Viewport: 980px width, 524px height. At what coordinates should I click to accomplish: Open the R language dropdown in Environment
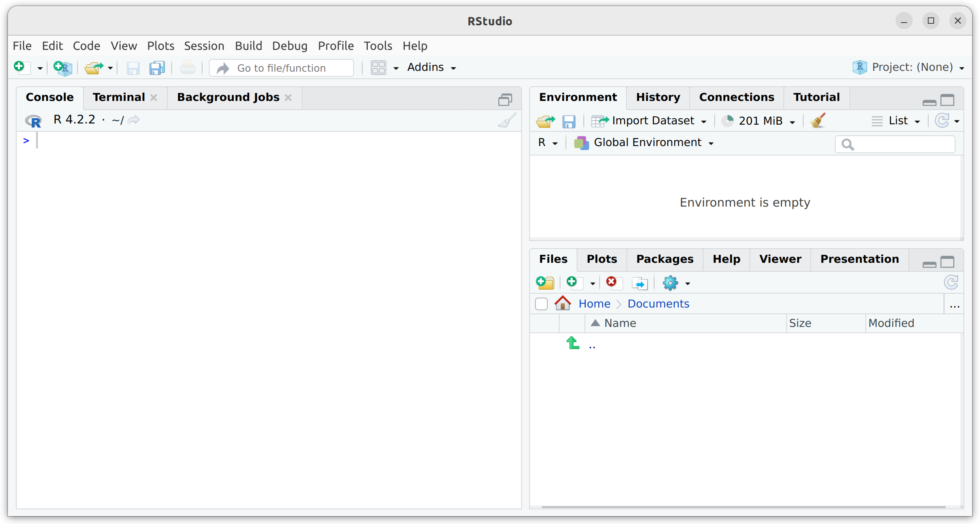pos(548,142)
